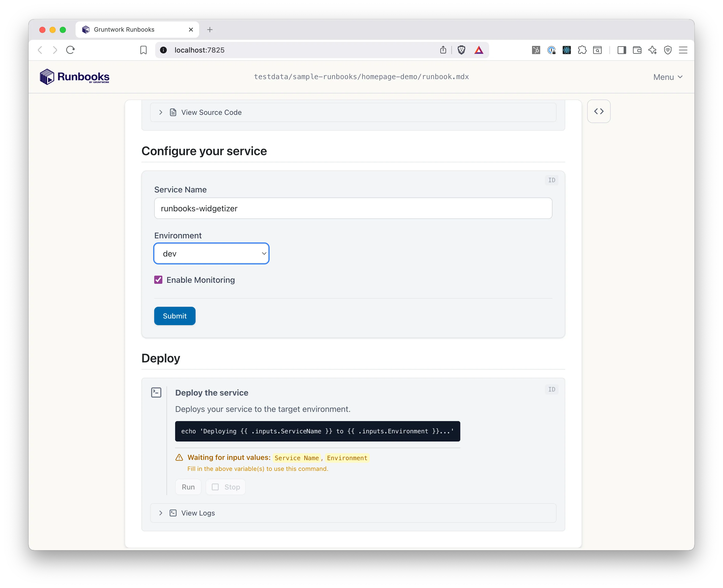Click inside the Service Name input field
The image size is (723, 588).
353,208
